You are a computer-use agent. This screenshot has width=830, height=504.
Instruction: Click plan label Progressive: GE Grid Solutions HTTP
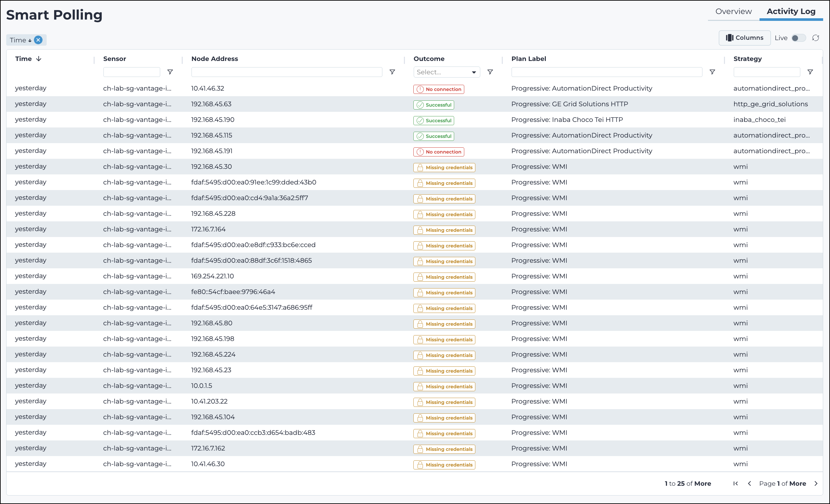[570, 104]
